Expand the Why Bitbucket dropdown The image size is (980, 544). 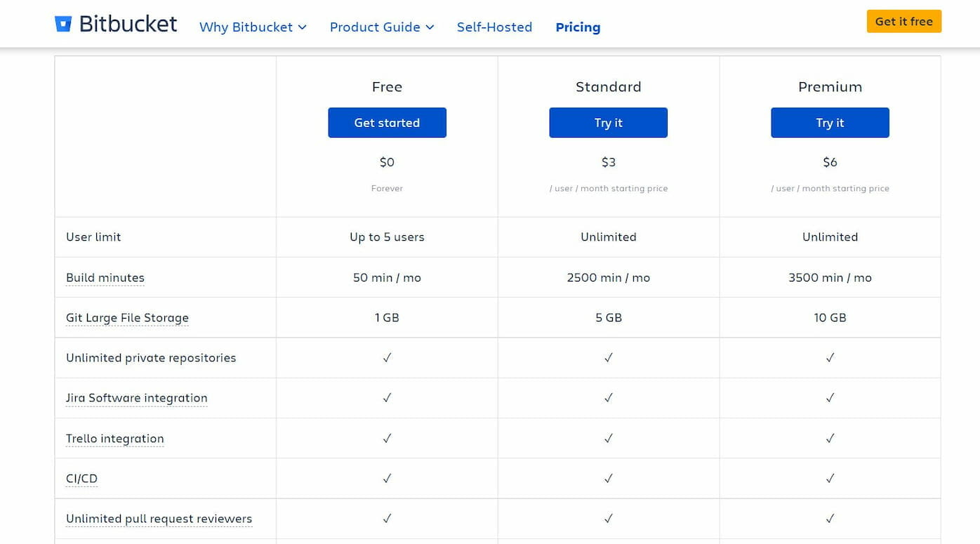pyautogui.click(x=253, y=27)
